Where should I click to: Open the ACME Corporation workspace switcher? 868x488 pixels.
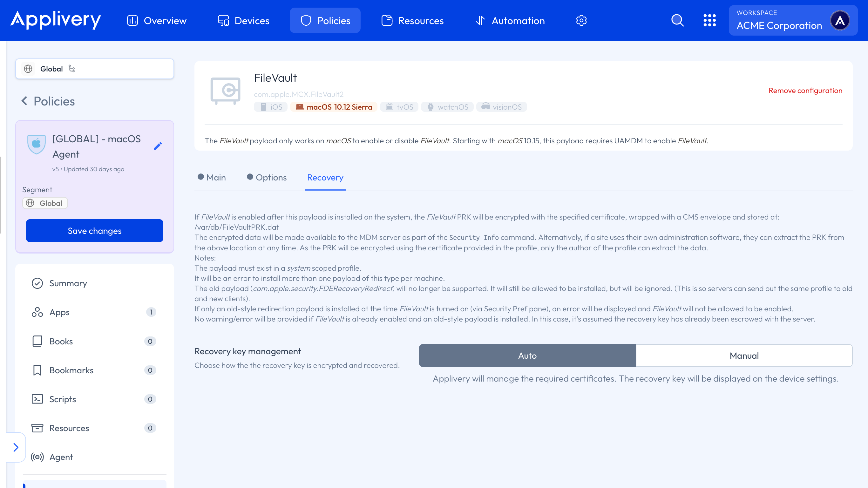(x=793, y=21)
